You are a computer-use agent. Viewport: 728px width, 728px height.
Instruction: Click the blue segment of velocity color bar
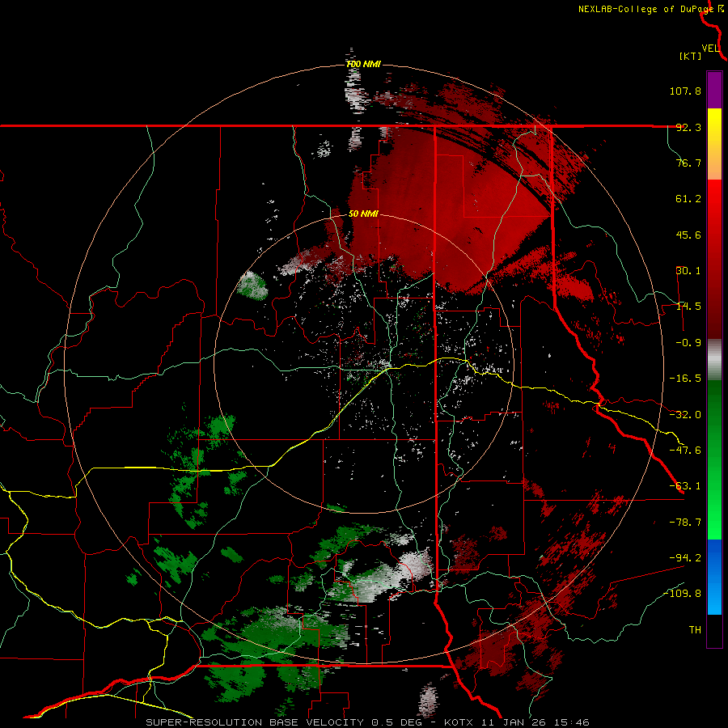coord(714,577)
